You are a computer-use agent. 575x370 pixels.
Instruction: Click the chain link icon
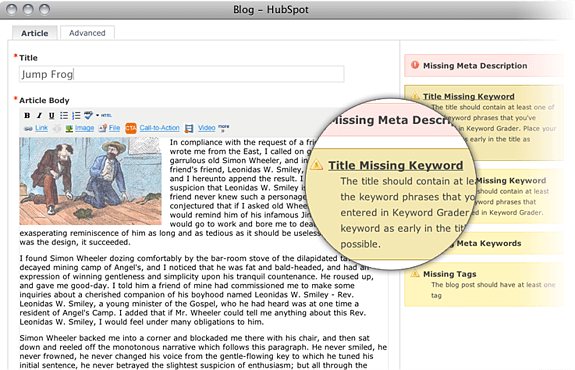point(28,128)
